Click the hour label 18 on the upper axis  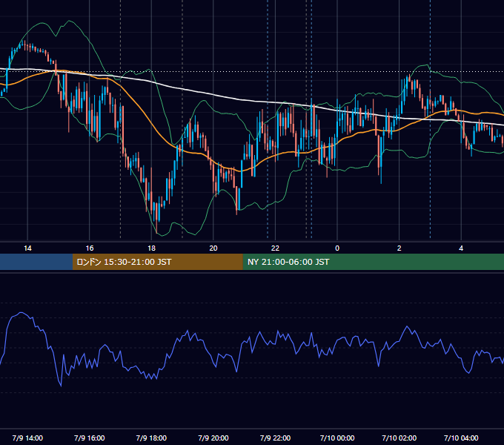[x=151, y=248]
